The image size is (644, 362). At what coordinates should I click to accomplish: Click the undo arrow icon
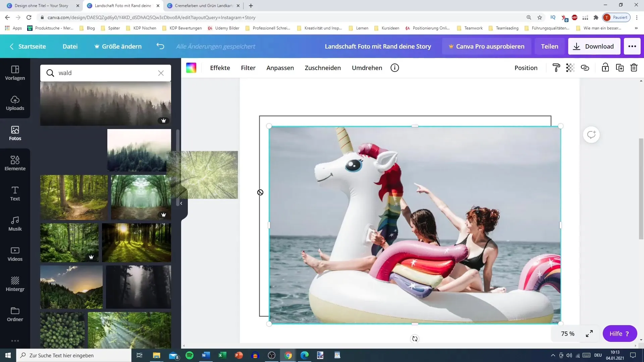point(160,46)
